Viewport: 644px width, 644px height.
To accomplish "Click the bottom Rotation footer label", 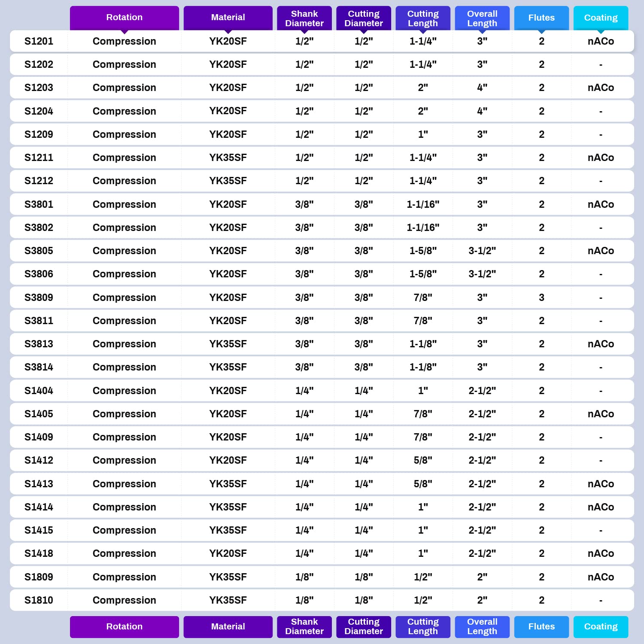I will coord(125,627).
